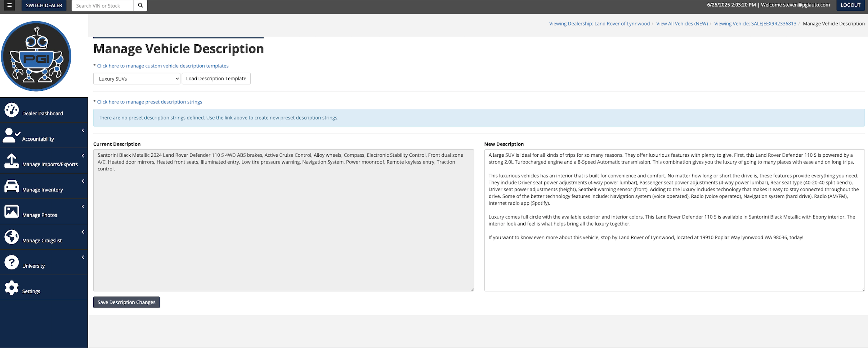Expand the Manage Imports/Exports chevron
Viewport: 868px width, 348px height.
[83, 156]
